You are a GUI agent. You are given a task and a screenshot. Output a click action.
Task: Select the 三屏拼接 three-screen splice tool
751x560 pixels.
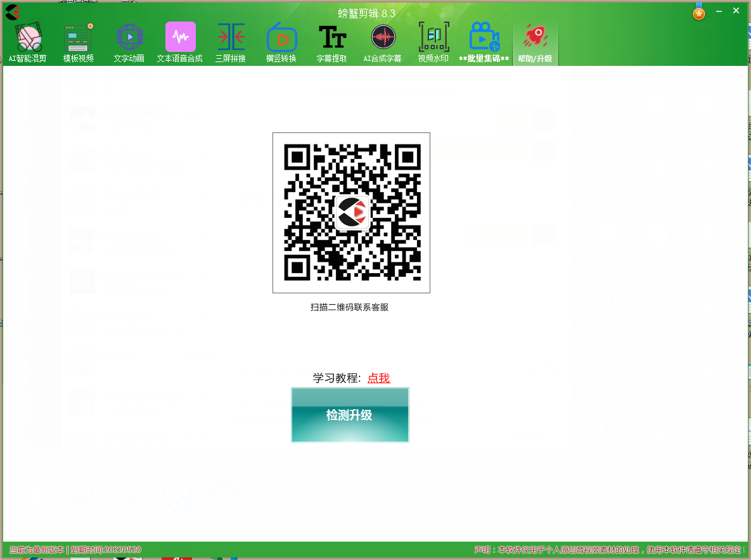click(x=231, y=42)
